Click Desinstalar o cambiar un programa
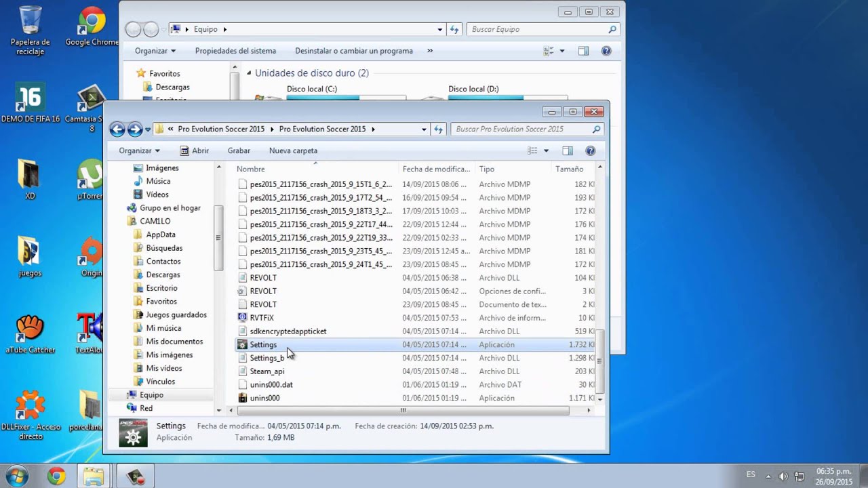868x488 pixels. click(x=354, y=51)
